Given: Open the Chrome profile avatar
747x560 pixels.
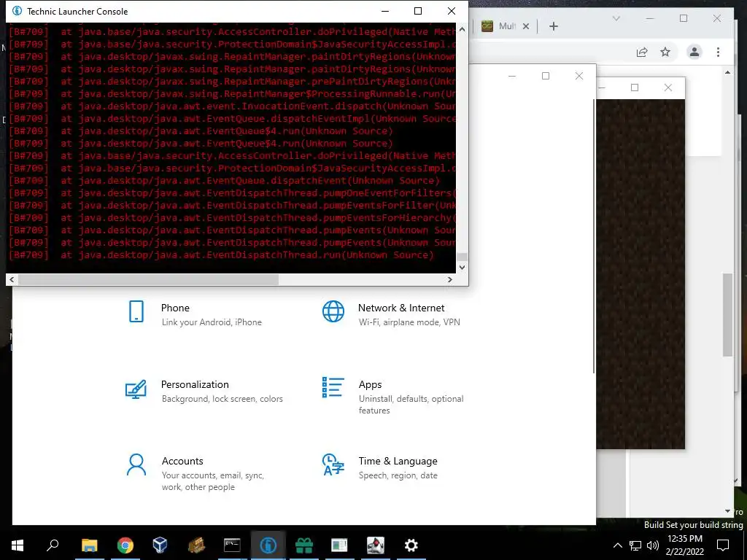Looking at the screenshot, I should tap(694, 52).
